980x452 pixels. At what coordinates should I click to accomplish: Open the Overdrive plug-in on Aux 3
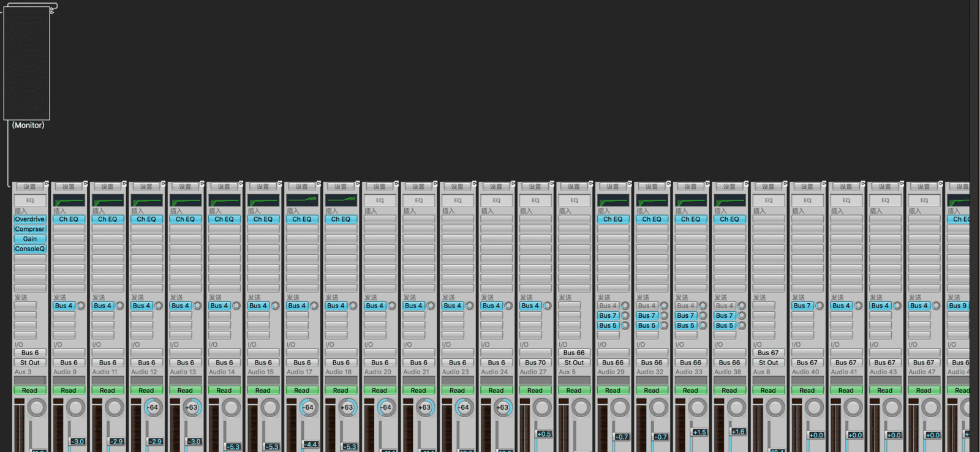point(30,219)
